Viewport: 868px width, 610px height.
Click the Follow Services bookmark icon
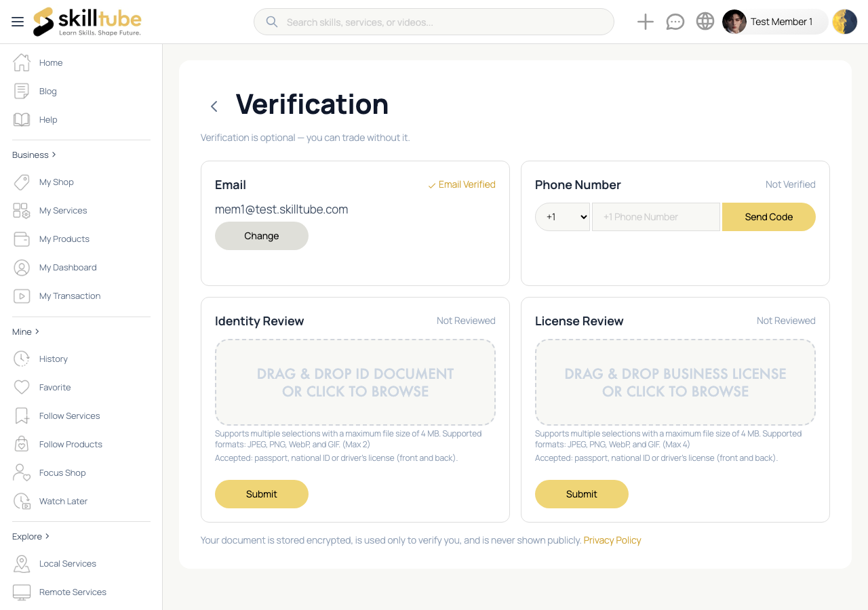coord(22,415)
